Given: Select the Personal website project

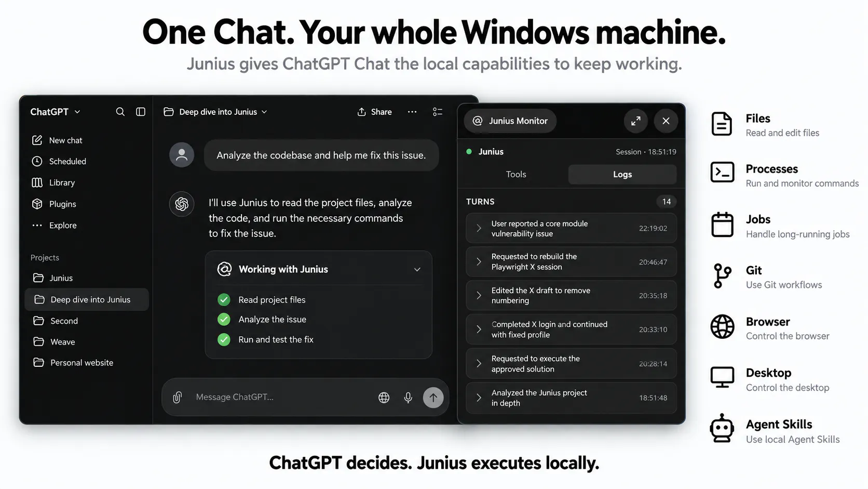Looking at the screenshot, I should pos(87,363).
